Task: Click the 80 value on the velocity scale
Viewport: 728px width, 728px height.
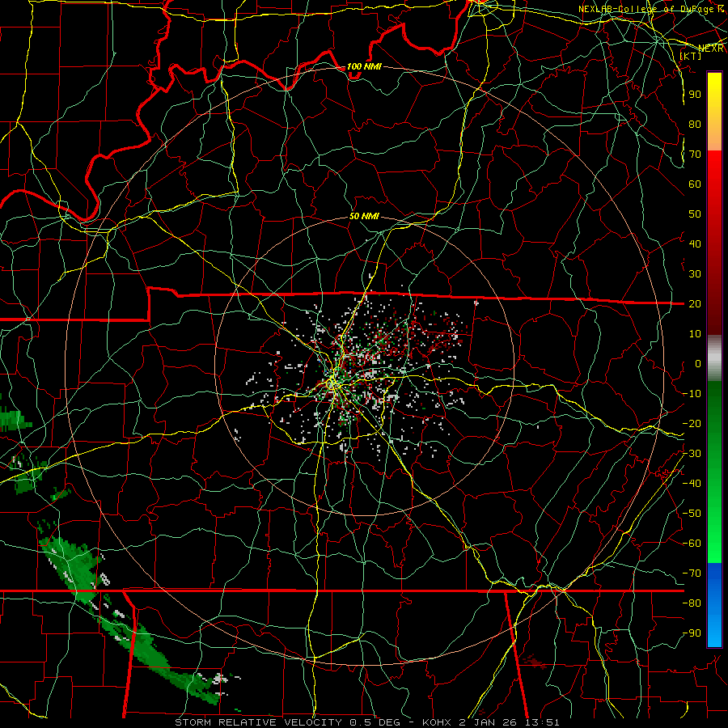Action: 695,125
